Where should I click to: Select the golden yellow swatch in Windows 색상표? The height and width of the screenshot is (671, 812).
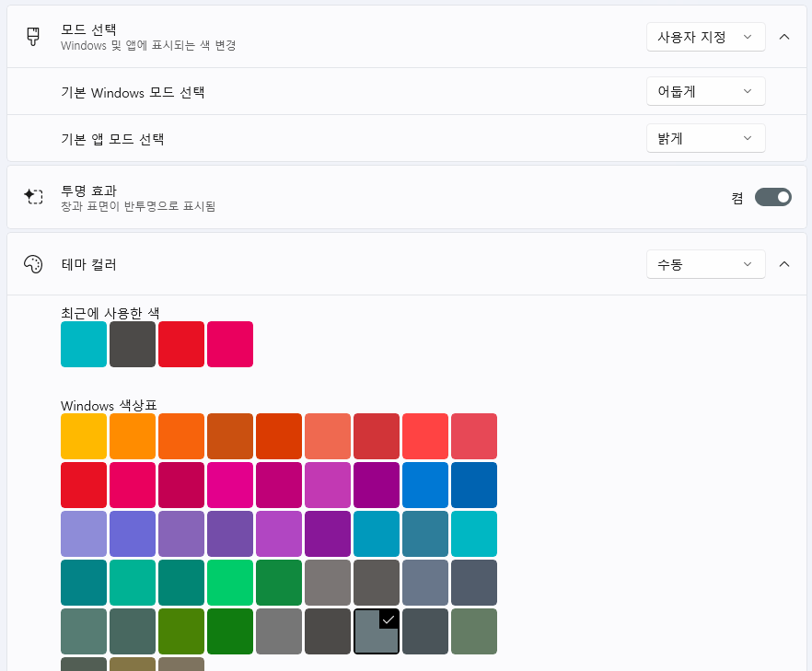(84, 436)
